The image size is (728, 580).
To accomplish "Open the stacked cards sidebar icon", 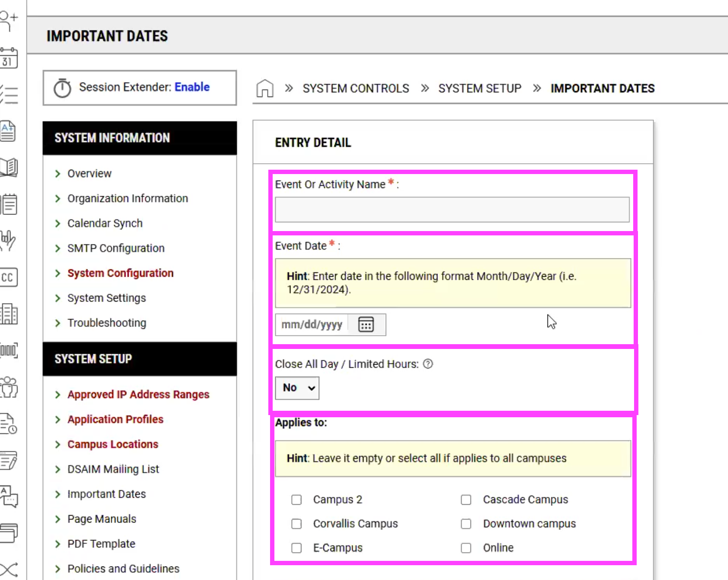I will (9, 533).
